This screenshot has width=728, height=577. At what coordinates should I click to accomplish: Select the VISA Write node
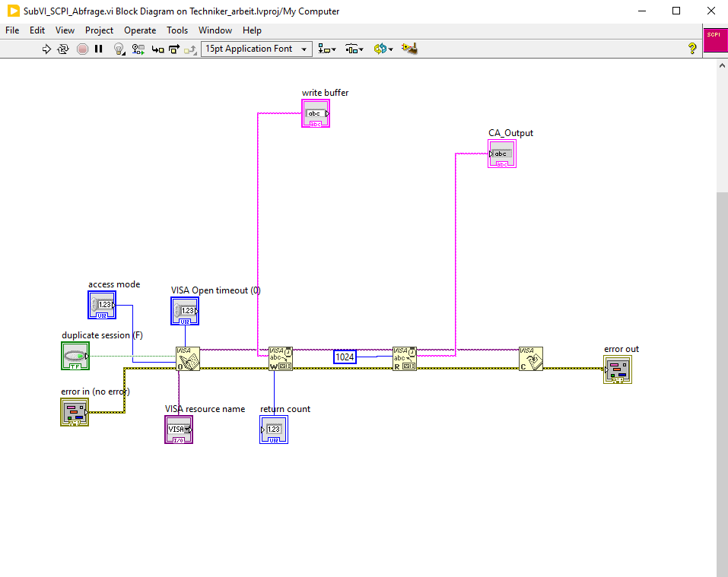281,359
